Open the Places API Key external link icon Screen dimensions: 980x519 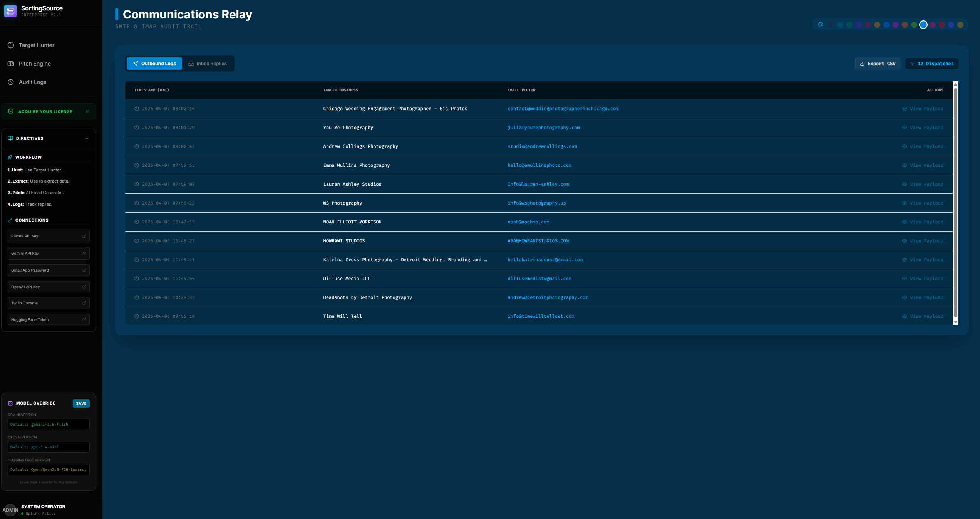point(84,236)
